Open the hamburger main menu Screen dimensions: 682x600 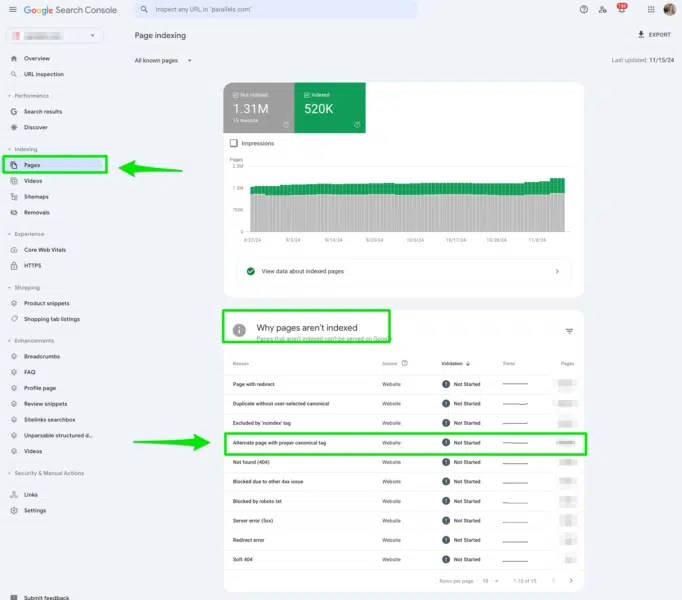click(x=13, y=10)
